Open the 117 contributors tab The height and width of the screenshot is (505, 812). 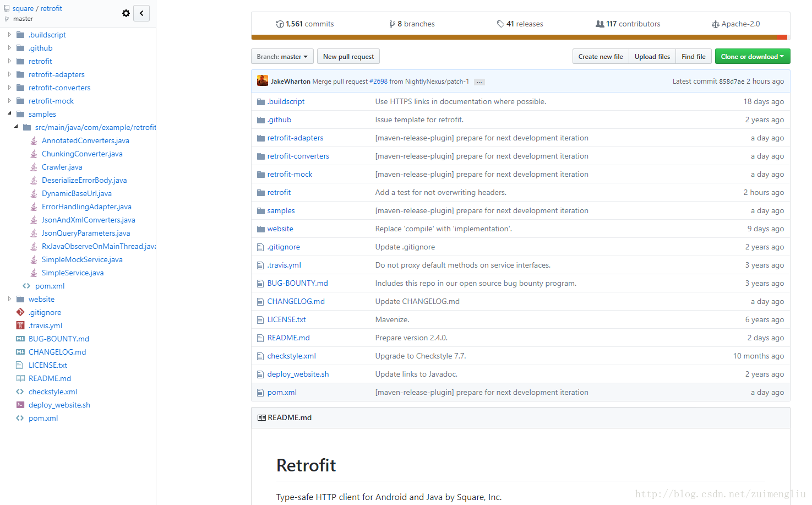[x=628, y=24]
